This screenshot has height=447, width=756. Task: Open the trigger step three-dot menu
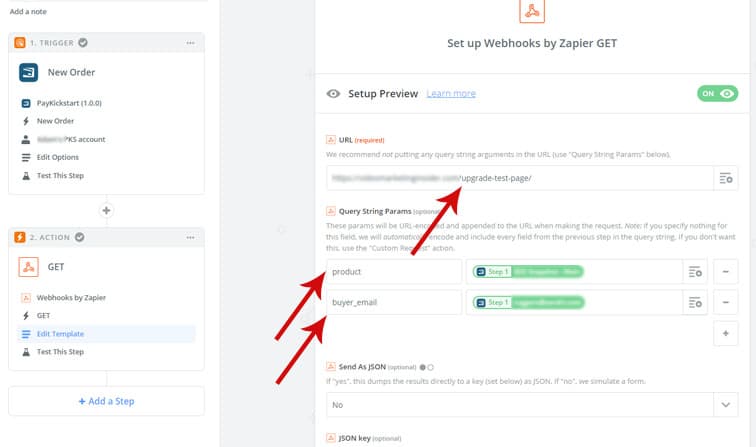[x=190, y=43]
